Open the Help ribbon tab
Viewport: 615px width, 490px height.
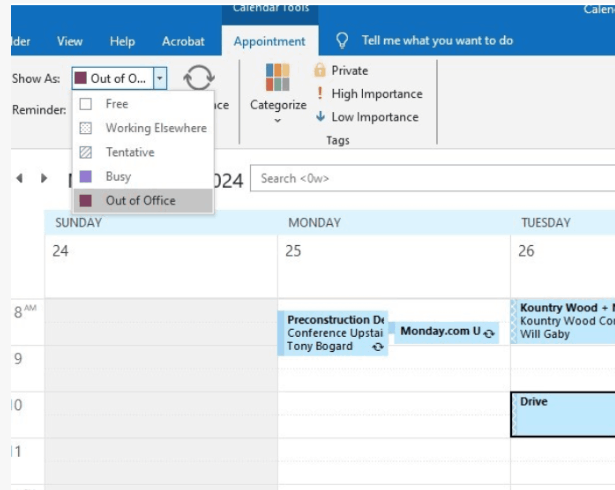tap(122, 41)
